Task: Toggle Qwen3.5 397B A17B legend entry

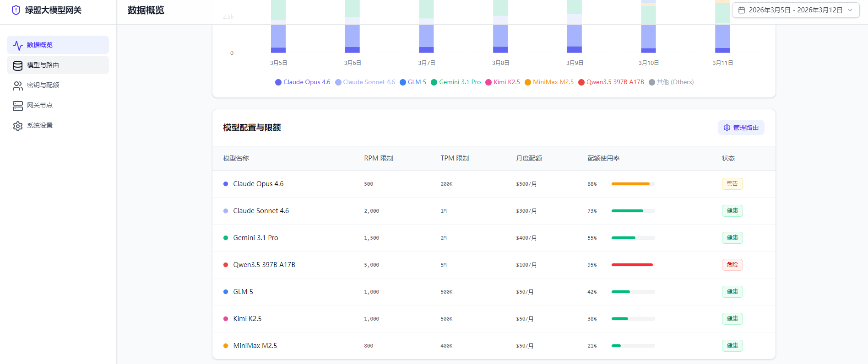Action: point(611,82)
